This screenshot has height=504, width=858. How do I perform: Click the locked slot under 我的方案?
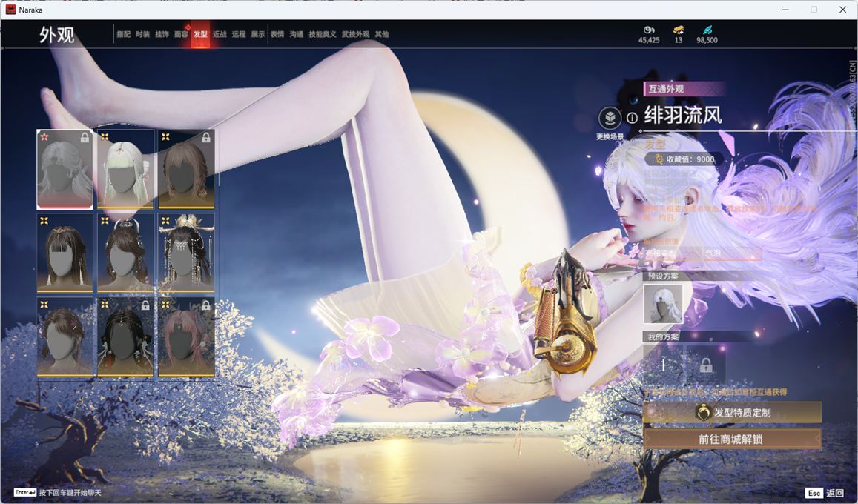coord(705,365)
